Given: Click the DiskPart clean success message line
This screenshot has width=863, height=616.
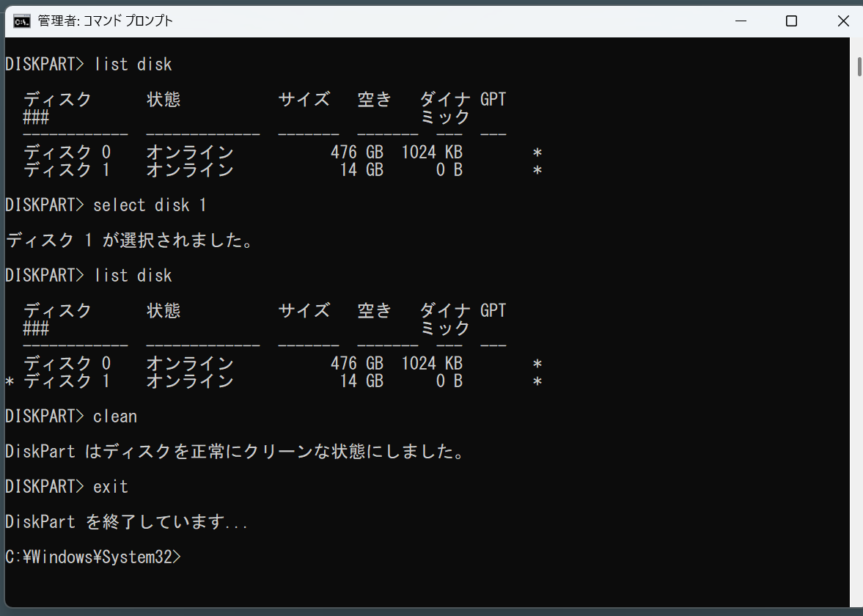Looking at the screenshot, I should pyautogui.click(x=235, y=452).
